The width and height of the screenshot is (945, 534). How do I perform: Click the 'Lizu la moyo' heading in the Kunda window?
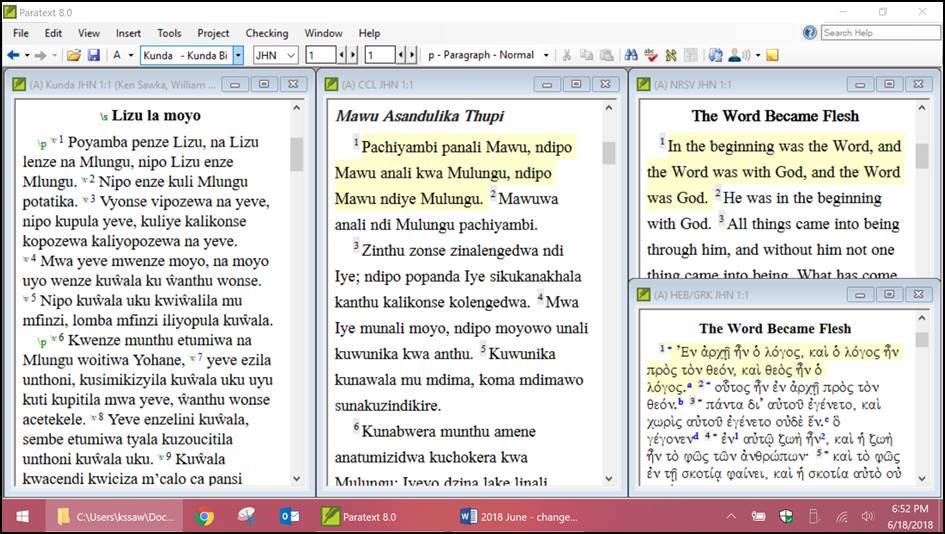156,115
